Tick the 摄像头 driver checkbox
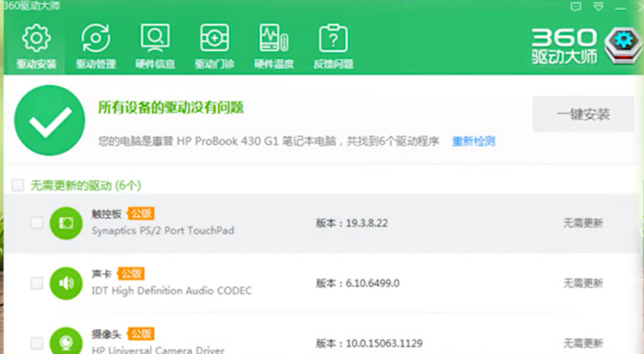 tap(37, 343)
